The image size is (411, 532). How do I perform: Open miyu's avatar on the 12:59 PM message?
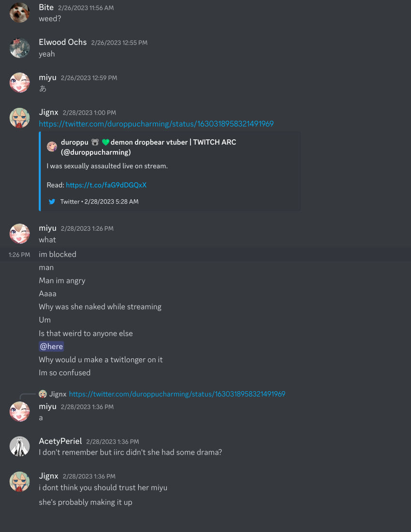click(x=19, y=83)
